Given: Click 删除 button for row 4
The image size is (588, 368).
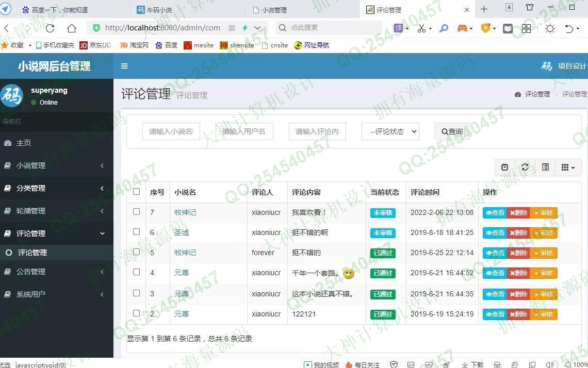Looking at the screenshot, I should 518,273.
